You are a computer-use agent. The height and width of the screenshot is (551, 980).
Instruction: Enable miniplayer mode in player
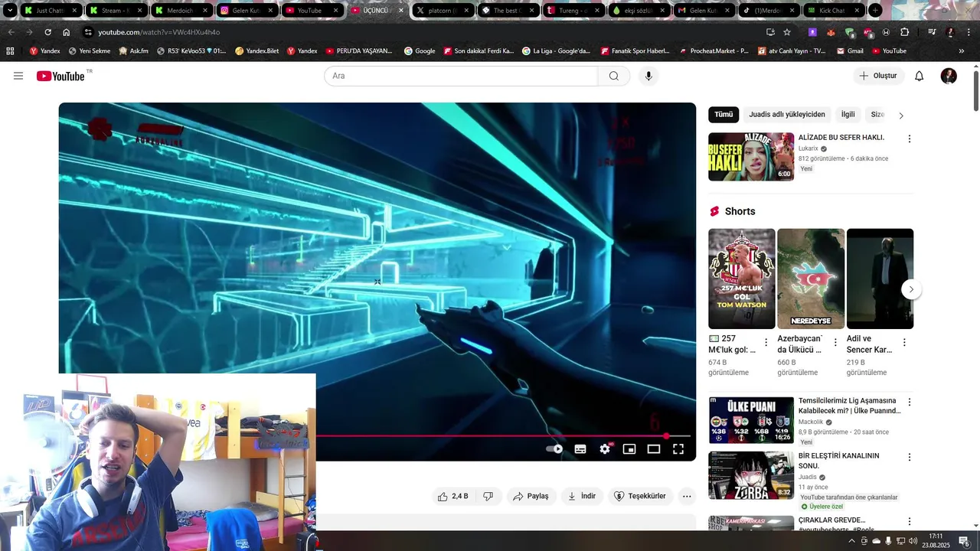tap(629, 449)
